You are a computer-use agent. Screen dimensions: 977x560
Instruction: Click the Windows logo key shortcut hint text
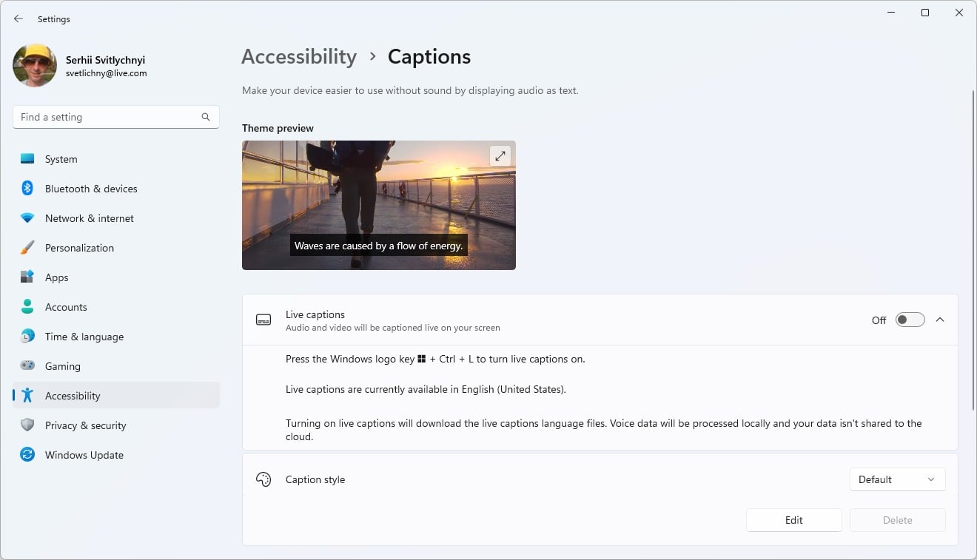click(x=435, y=359)
